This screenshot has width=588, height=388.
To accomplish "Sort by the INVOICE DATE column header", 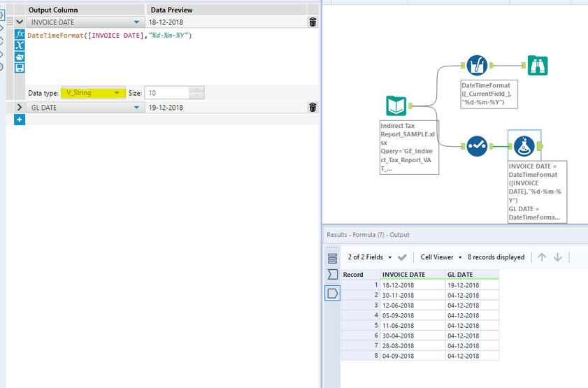I will pyautogui.click(x=413, y=275).
